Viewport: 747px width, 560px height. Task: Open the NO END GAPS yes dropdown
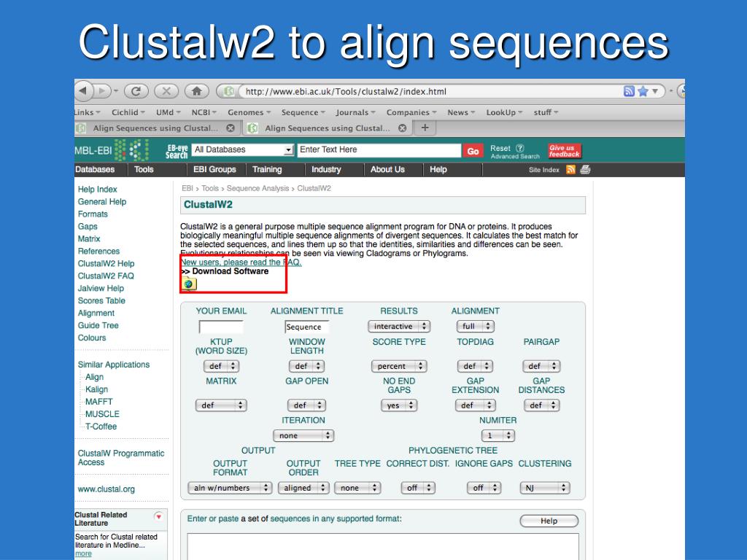pos(399,405)
